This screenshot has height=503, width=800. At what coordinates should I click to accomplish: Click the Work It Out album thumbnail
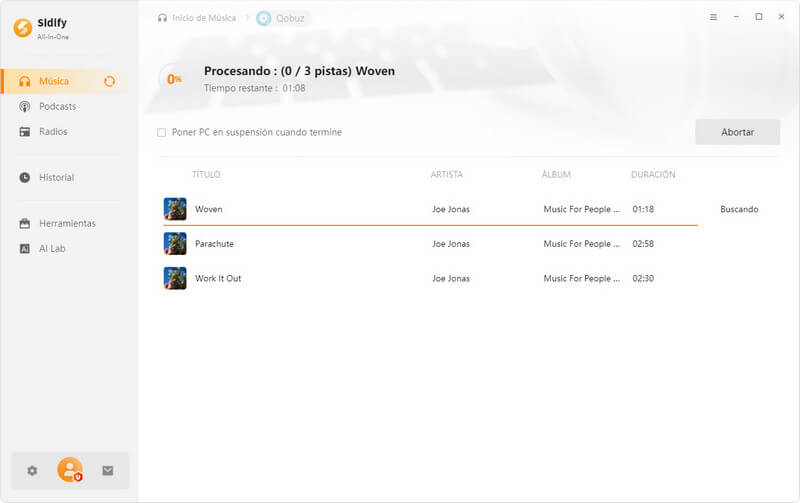coord(175,278)
